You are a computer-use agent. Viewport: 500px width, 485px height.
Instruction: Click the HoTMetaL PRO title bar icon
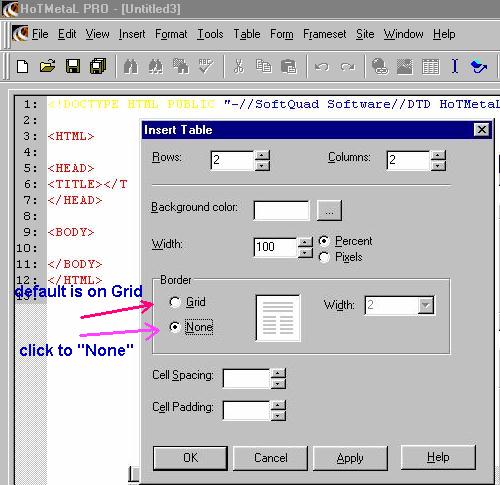pos(10,9)
